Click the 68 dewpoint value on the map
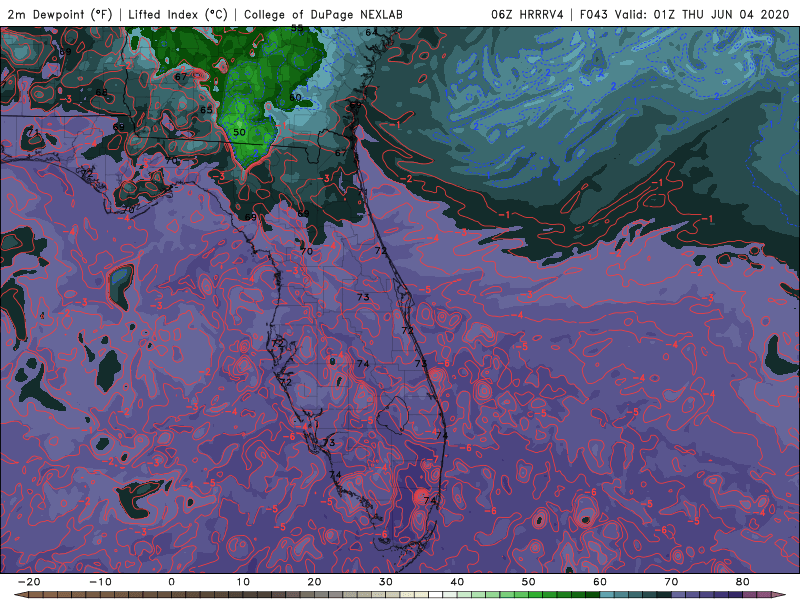 [x=102, y=92]
